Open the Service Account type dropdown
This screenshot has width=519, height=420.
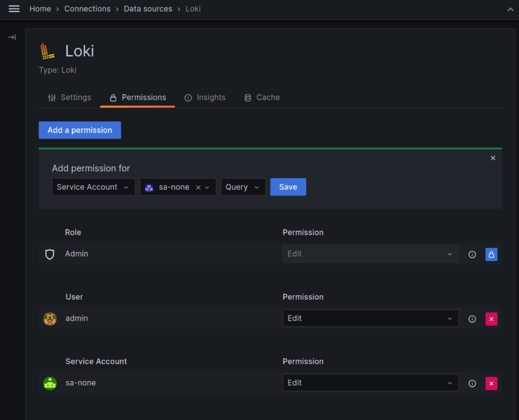[x=93, y=187]
